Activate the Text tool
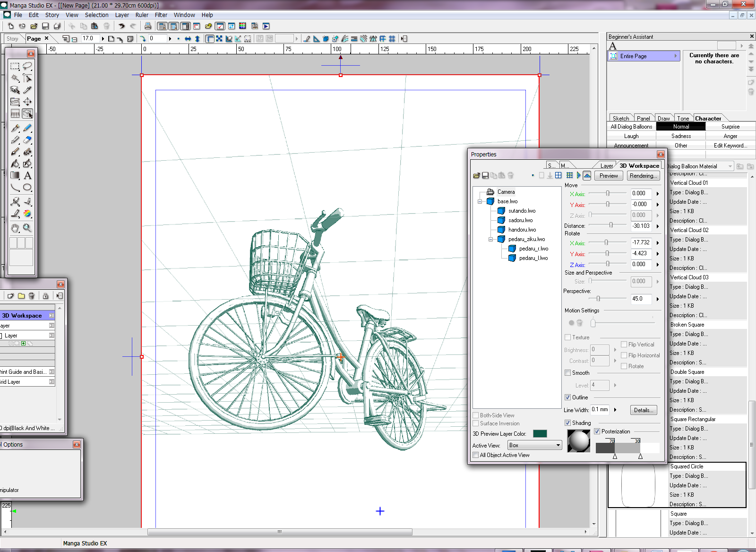 (27, 175)
